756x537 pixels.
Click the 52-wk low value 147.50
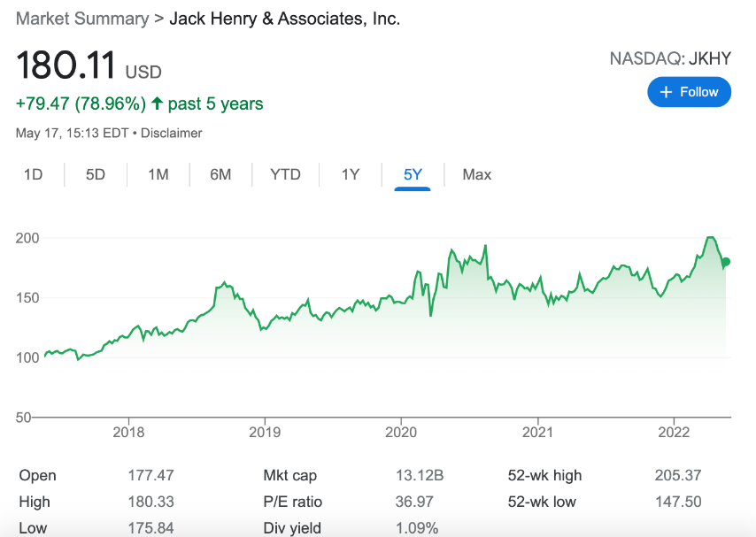click(x=678, y=502)
